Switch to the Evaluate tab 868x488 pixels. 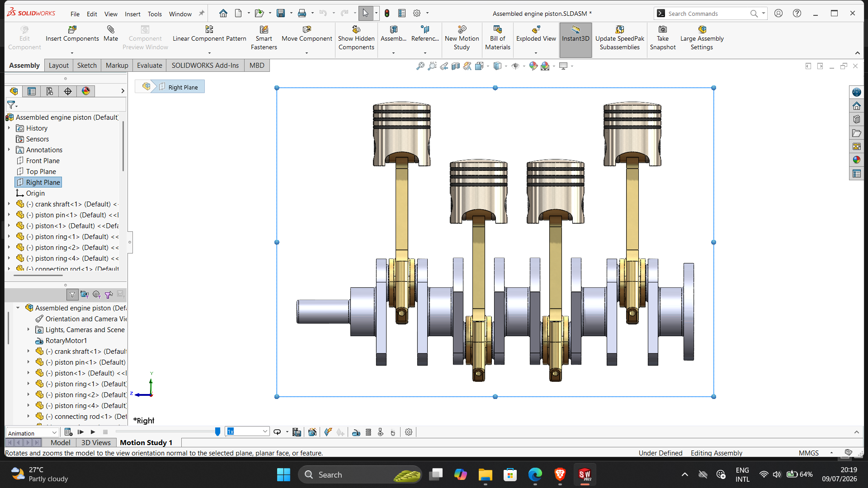150,66
